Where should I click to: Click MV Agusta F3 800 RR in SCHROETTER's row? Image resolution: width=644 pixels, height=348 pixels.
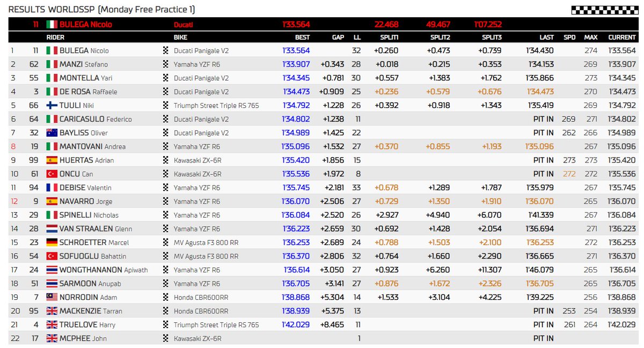[x=206, y=242]
